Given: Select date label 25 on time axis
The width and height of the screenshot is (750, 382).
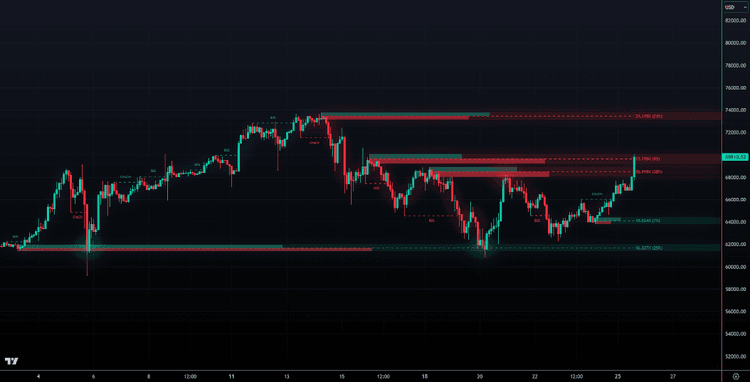Looking at the screenshot, I should point(618,376).
